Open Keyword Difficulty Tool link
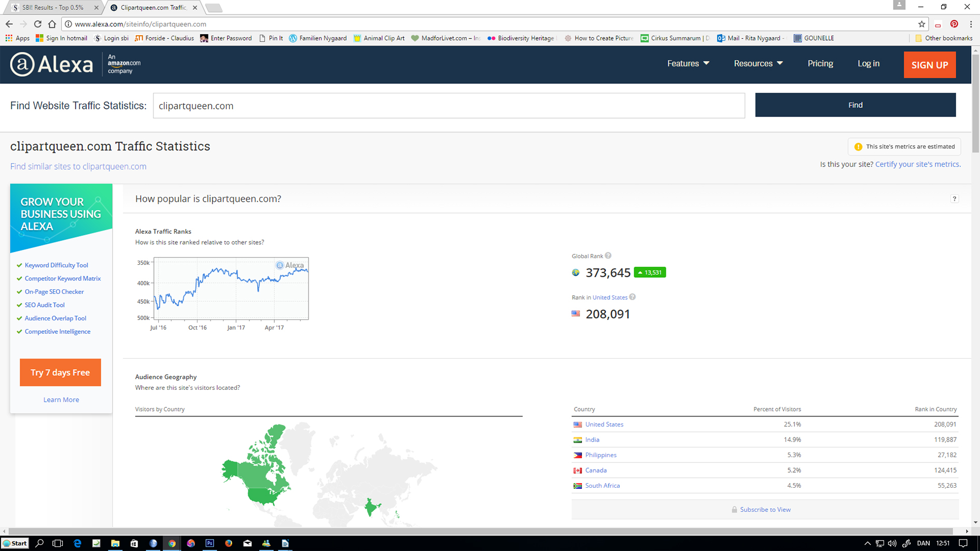 [x=56, y=265]
